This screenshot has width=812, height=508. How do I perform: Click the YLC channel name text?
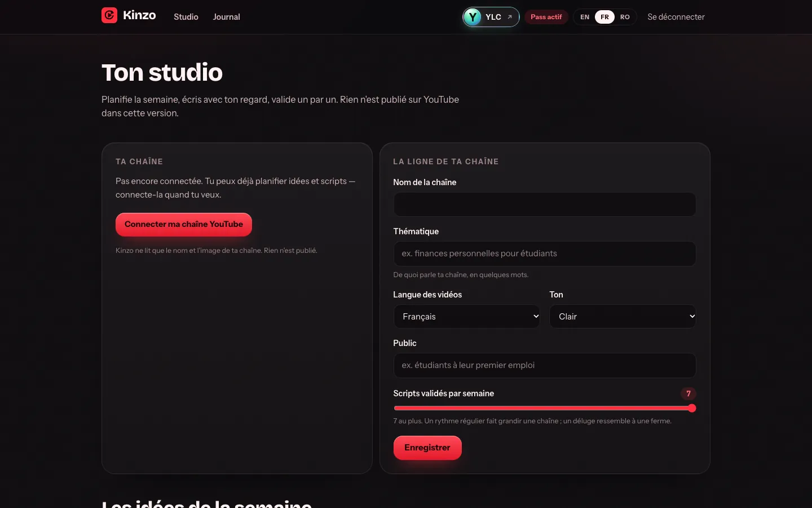click(x=493, y=17)
